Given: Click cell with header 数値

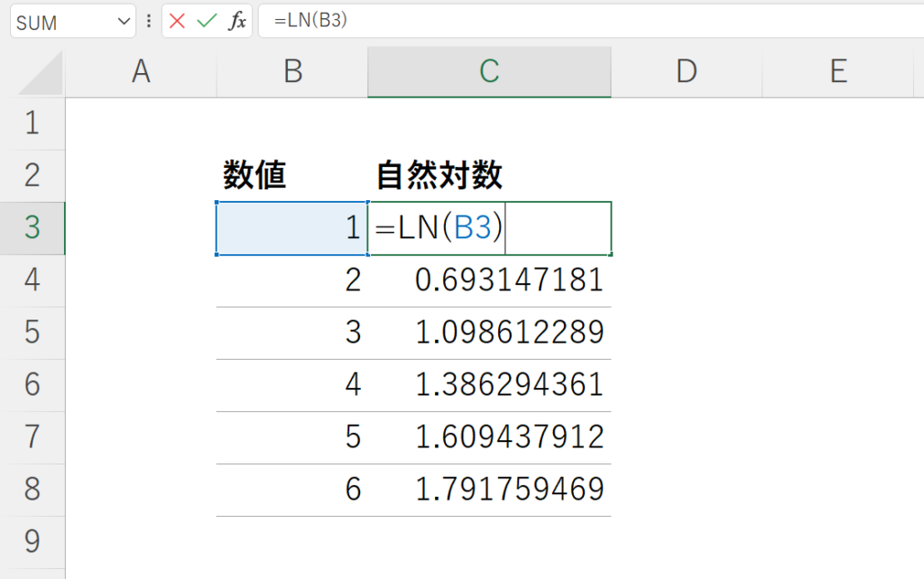Looking at the screenshot, I should [x=292, y=176].
